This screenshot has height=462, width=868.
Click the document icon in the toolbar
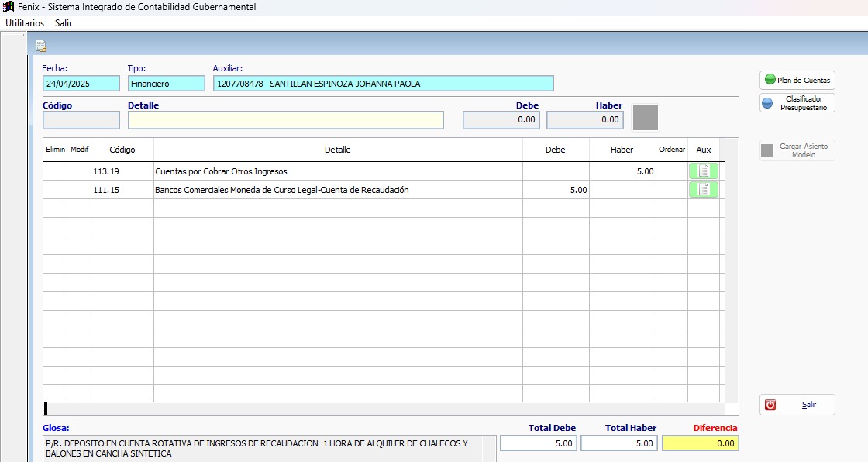tap(40, 46)
